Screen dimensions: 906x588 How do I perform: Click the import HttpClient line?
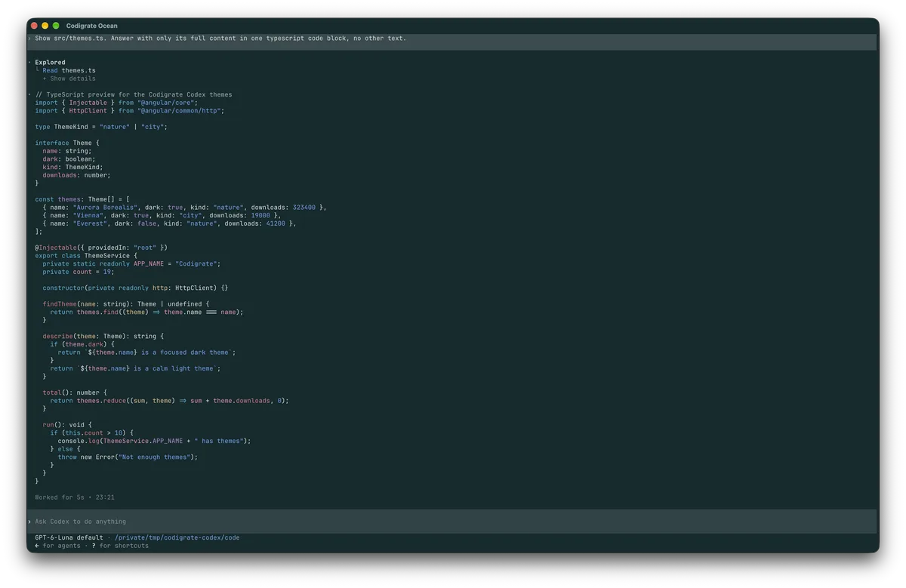point(130,111)
